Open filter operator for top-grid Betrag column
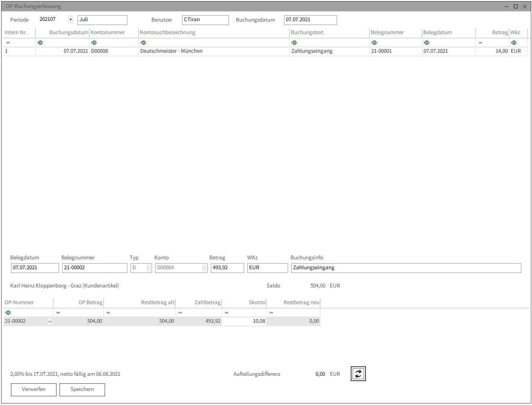 (x=480, y=42)
